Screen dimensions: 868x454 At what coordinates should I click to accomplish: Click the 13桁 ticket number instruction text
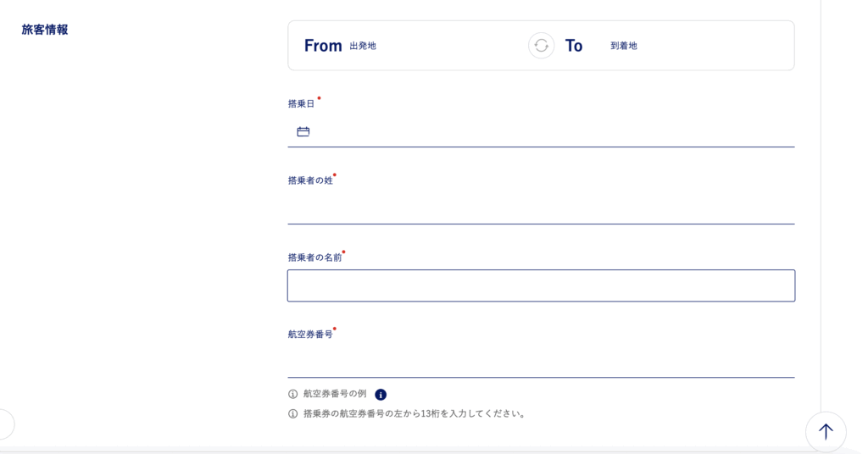[x=415, y=413]
